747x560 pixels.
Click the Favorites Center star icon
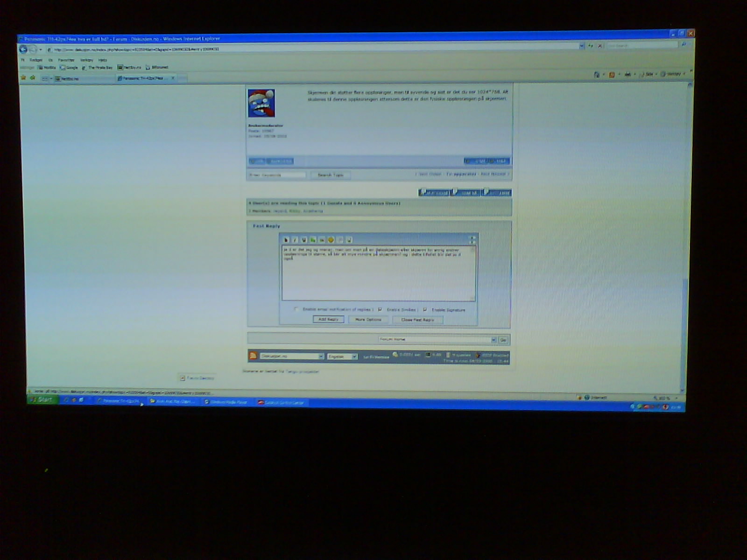coord(23,78)
